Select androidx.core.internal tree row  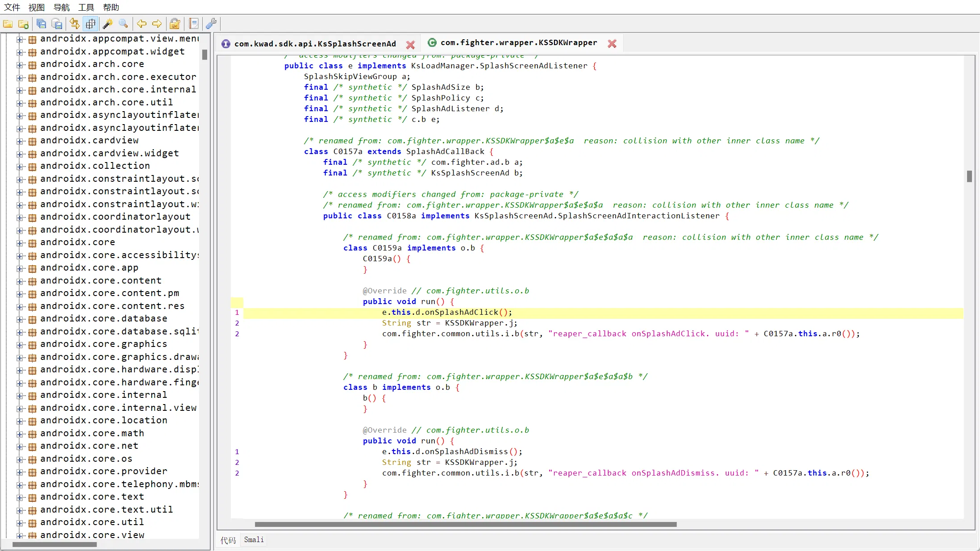pos(104,395)
